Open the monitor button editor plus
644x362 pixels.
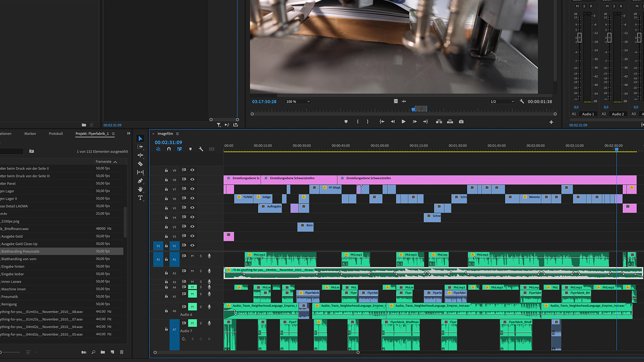click(x=551, y=122)
